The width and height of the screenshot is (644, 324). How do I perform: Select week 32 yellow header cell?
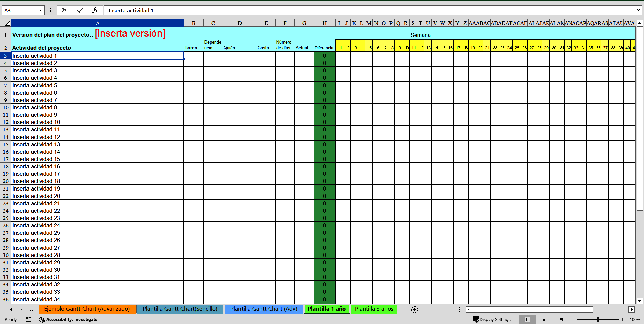568,46
